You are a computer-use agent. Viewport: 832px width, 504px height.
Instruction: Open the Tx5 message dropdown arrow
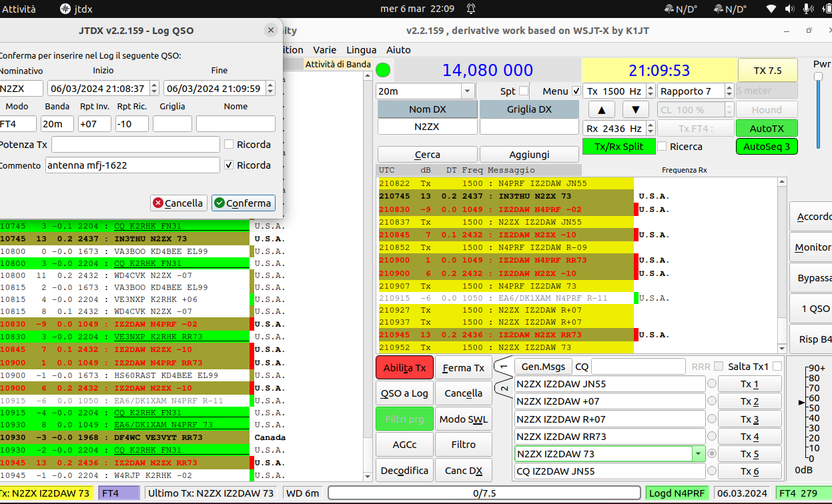pos(699,453)
